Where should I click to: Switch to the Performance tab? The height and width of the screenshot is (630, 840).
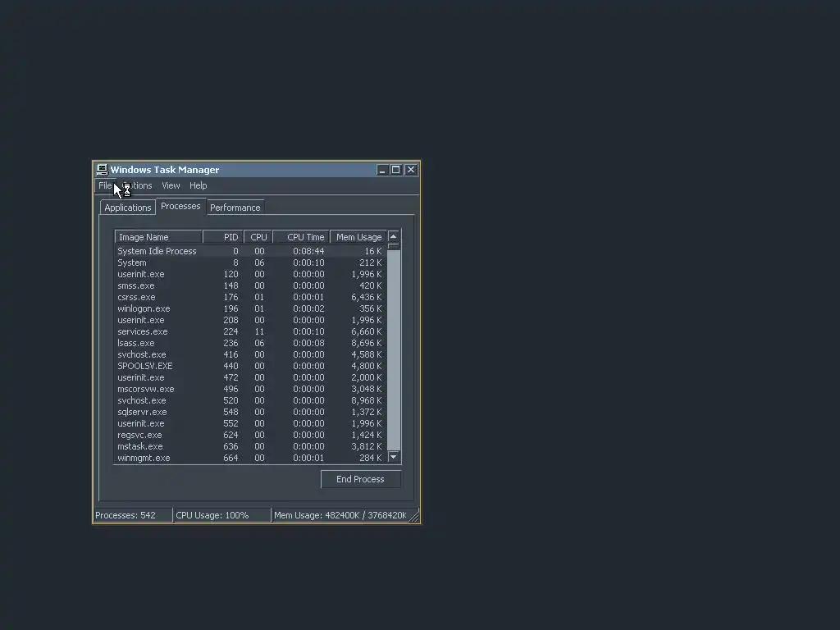point(235,208)
